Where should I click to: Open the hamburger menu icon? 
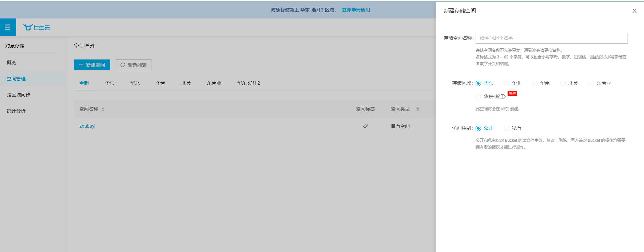click(x=8, y=27)
